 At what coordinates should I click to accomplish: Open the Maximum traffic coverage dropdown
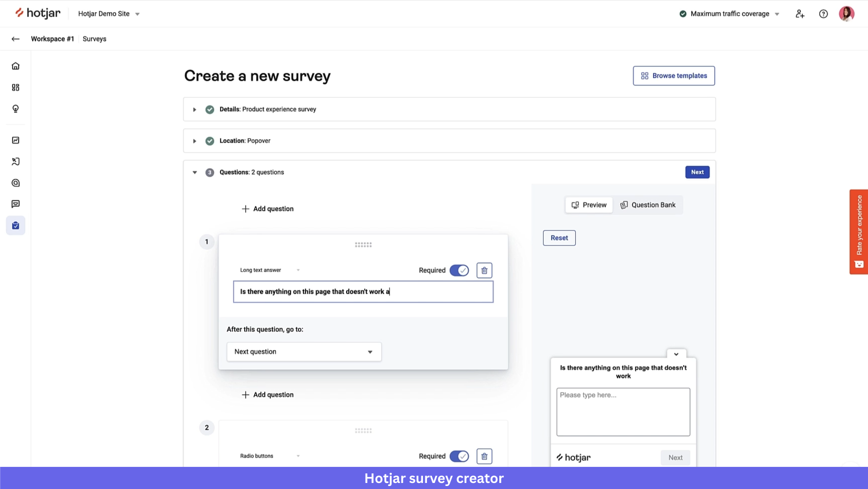tap(729, 14)
